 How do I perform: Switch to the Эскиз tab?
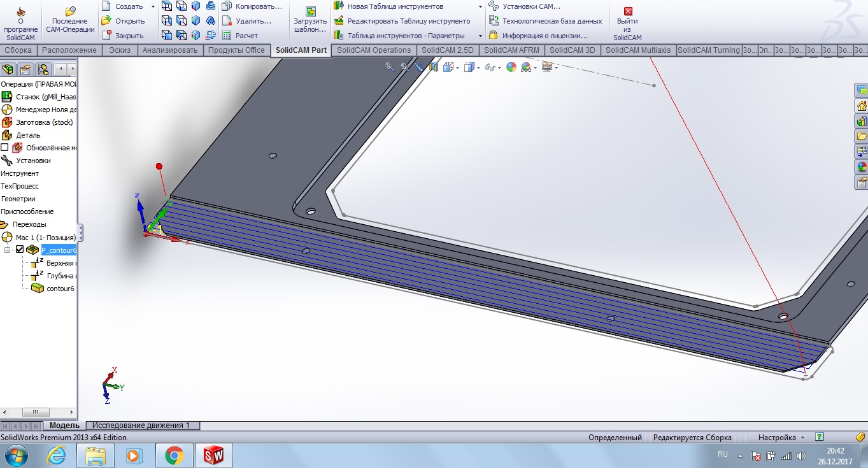(x=120, y=50)
